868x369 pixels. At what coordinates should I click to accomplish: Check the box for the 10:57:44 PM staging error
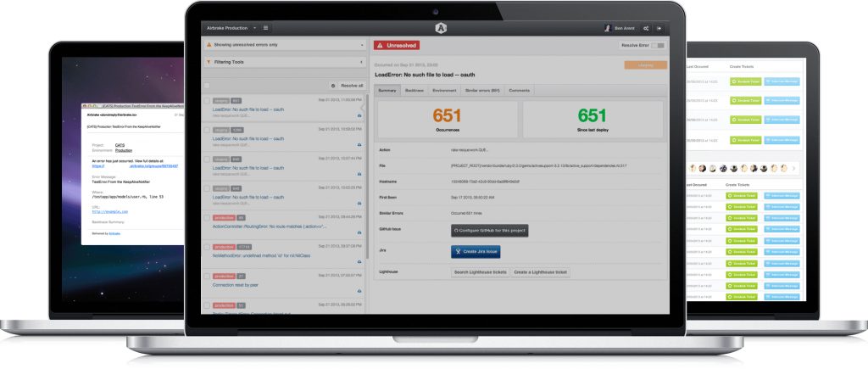tap(207, 159)
